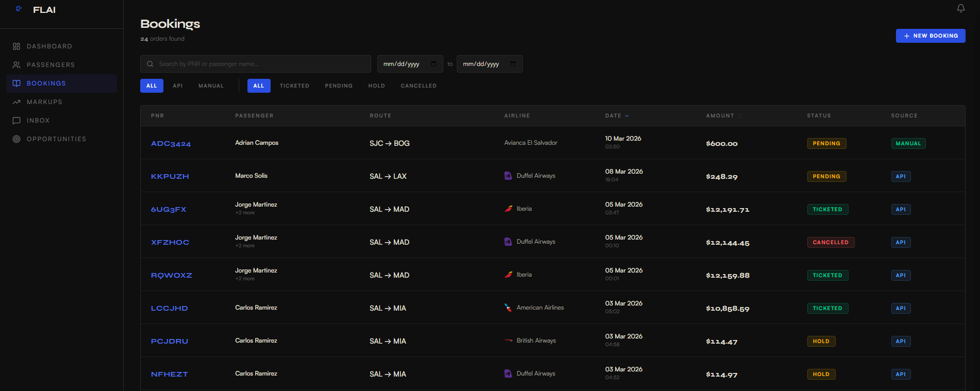
Task: Open booking LCCJHD
Action: 169,309
